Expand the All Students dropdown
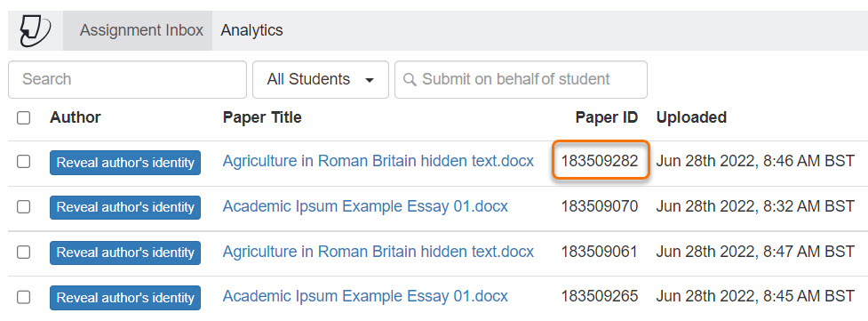 point(321,79)
